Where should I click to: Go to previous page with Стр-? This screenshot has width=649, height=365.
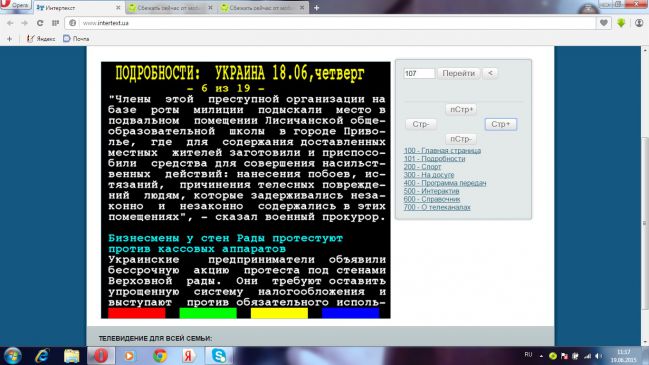click(421, 124)
